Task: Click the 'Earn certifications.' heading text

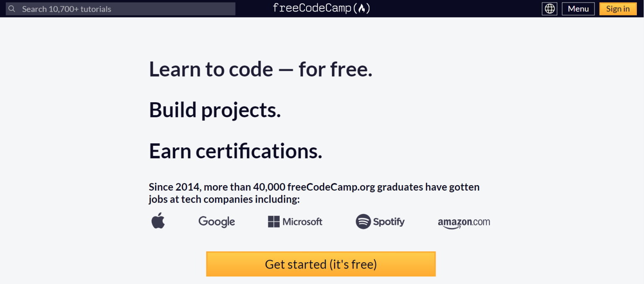Action: point(235,151)
